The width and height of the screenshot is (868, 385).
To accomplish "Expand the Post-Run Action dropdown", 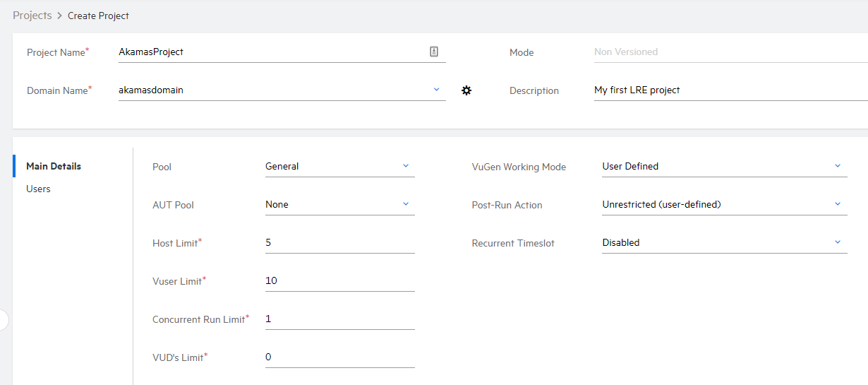I will point(838,204).
